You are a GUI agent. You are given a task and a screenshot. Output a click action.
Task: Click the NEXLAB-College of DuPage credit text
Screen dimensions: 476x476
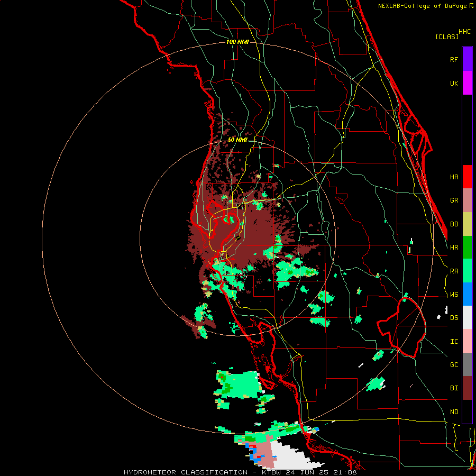point(423,6)
